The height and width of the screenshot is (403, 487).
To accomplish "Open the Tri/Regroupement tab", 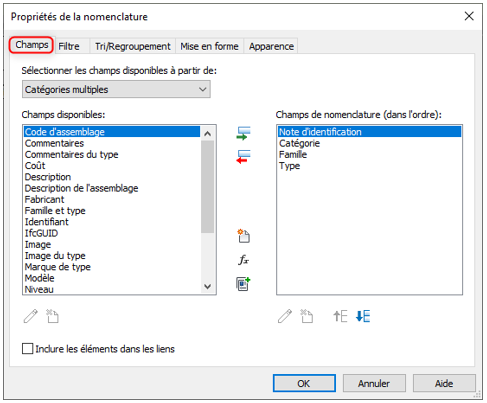I will 133,46.
